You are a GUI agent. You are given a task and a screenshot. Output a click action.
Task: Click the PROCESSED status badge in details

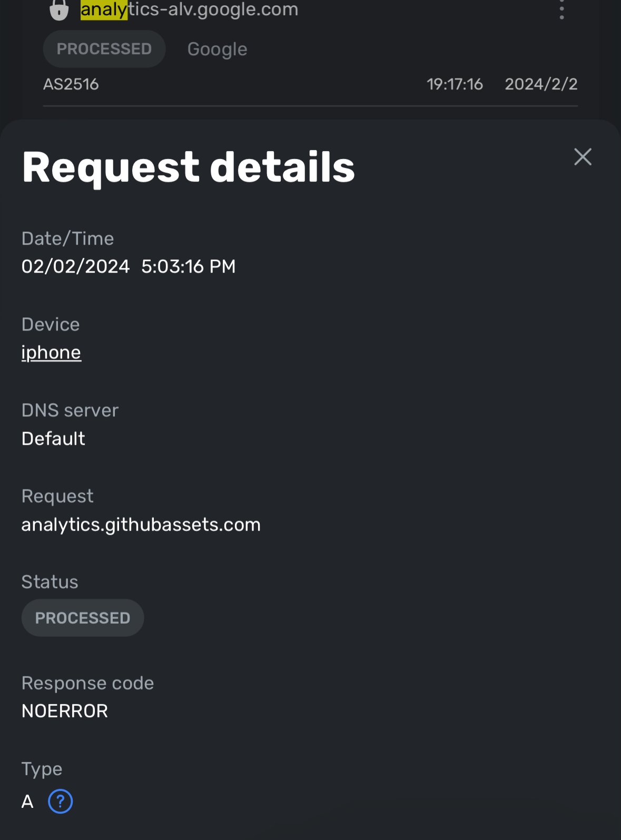click(82, 617)
